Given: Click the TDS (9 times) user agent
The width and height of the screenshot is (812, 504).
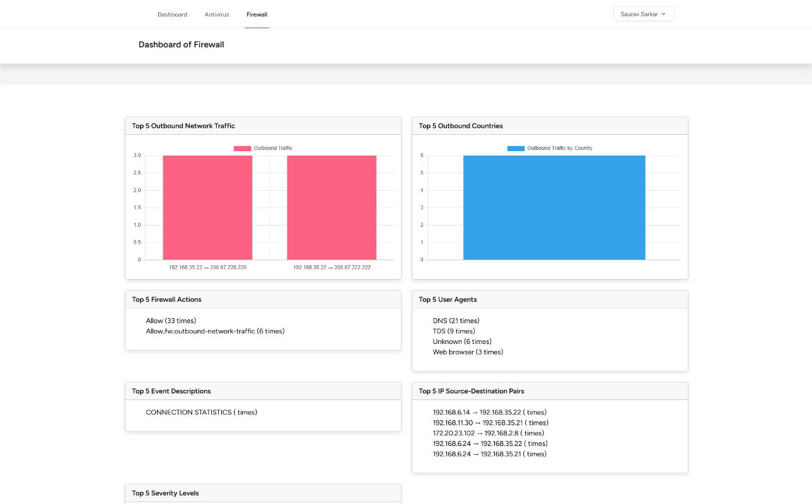Looking at the screenshot, I should (454, 331).
